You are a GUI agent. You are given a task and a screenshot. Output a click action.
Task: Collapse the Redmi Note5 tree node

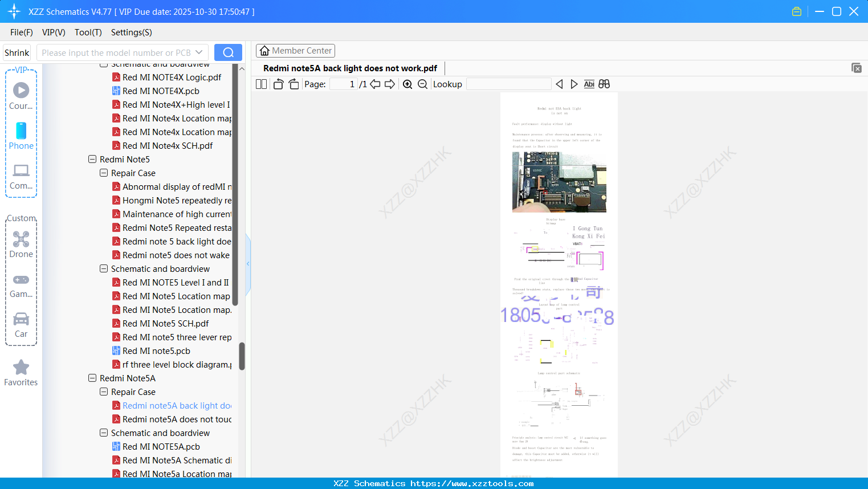[92, 160]
